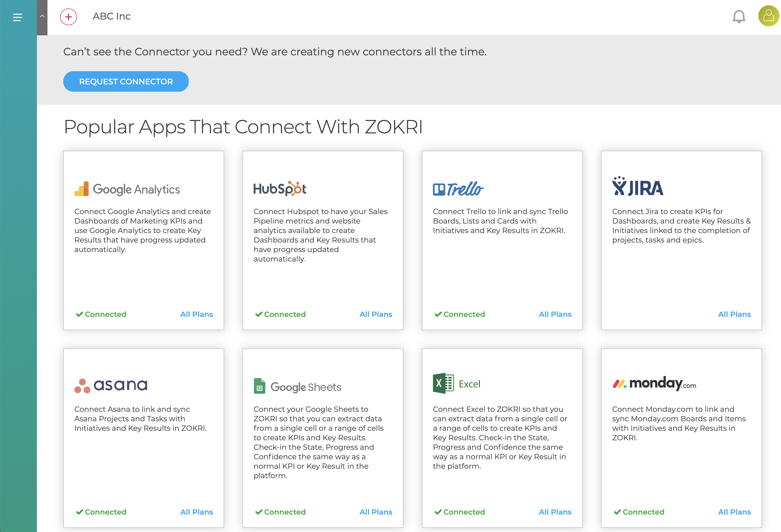
Task: Click the monday.com logo
Action: 654,384
